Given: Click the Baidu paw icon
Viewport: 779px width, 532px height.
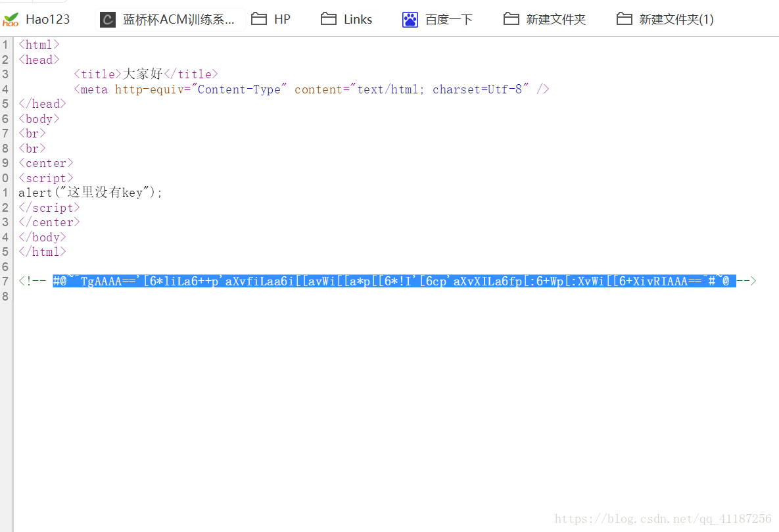Looking at the screenshot, I should (x=410, y=20).
